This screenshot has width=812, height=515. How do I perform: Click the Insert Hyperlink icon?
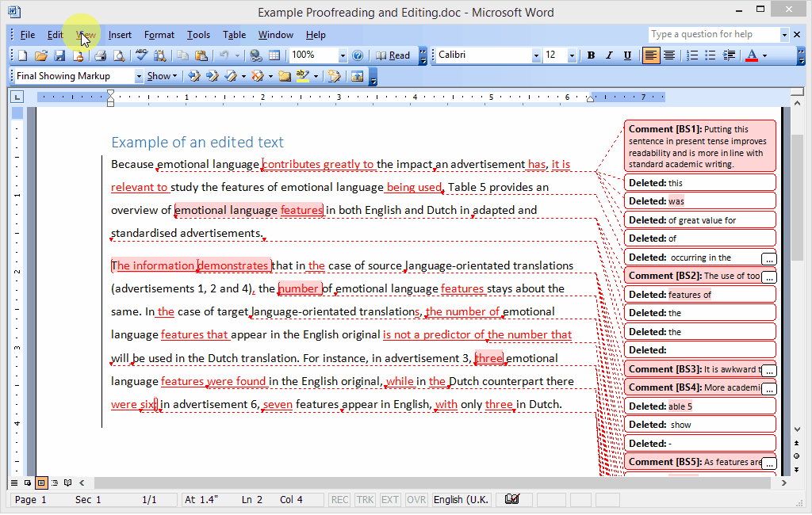click(x=255, y=55)
